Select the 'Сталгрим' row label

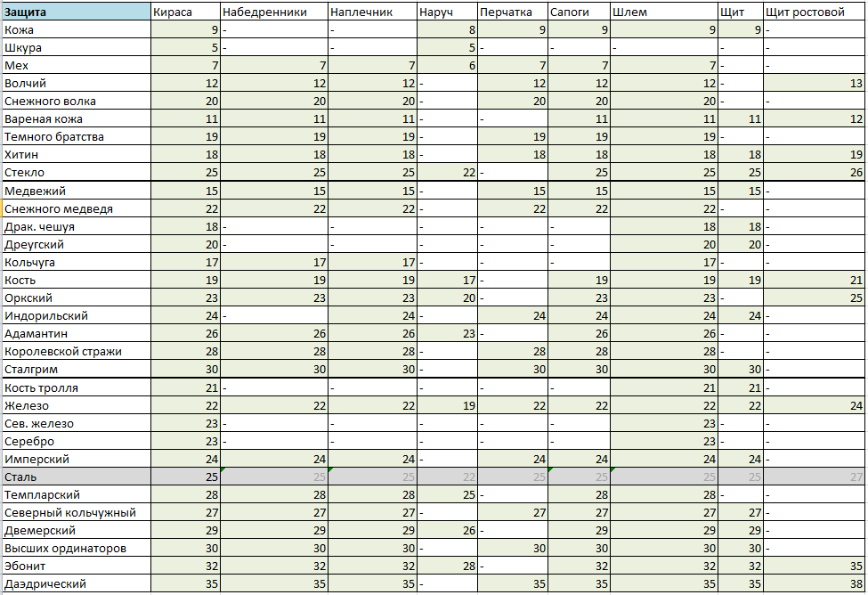click(77, 369)
